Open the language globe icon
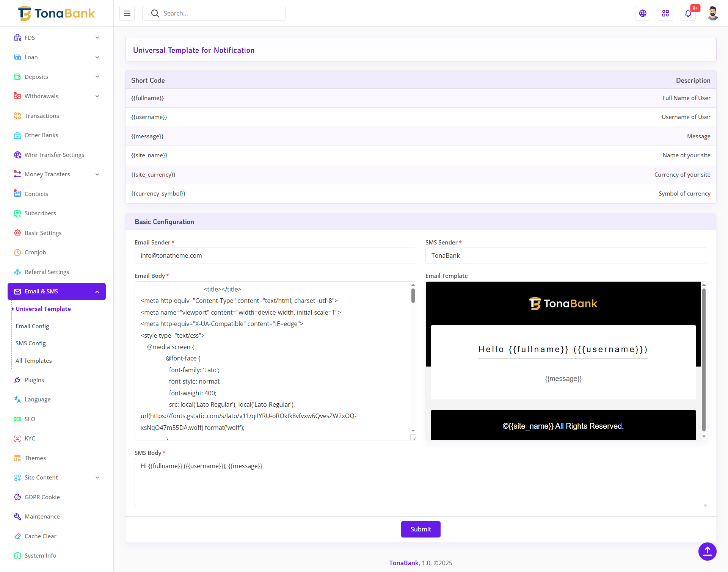Image resolution: width=728 pixels, height=572 pixels. pyautogui.click(x=643, y=13)
